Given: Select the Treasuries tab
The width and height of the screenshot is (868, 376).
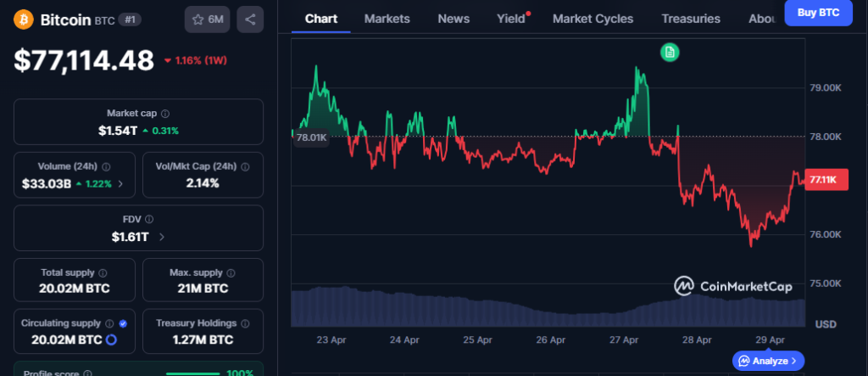Looking at the screenshot, I should click(x=690, y=19).
